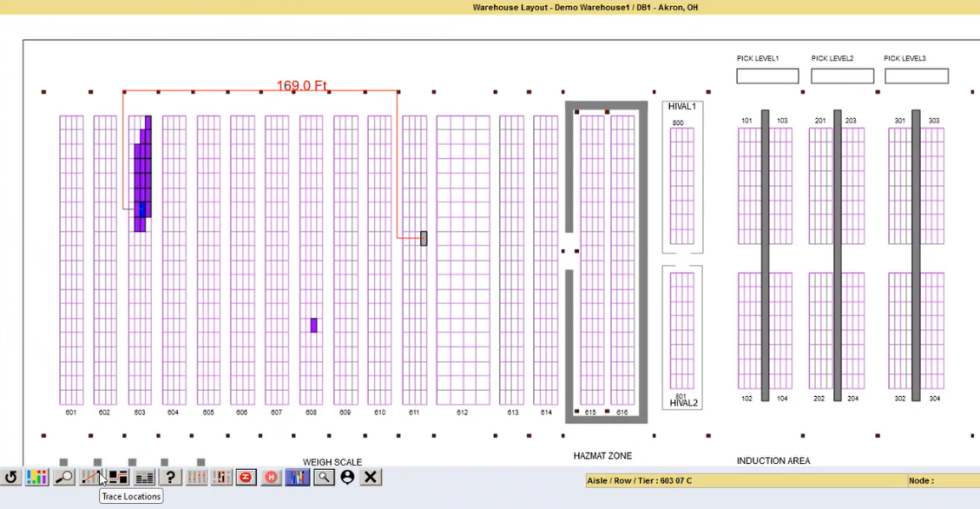Click the PICK LEVEL1 input box
The width and height of the screenshot is (980, 509).
click(x=768, y=76)
